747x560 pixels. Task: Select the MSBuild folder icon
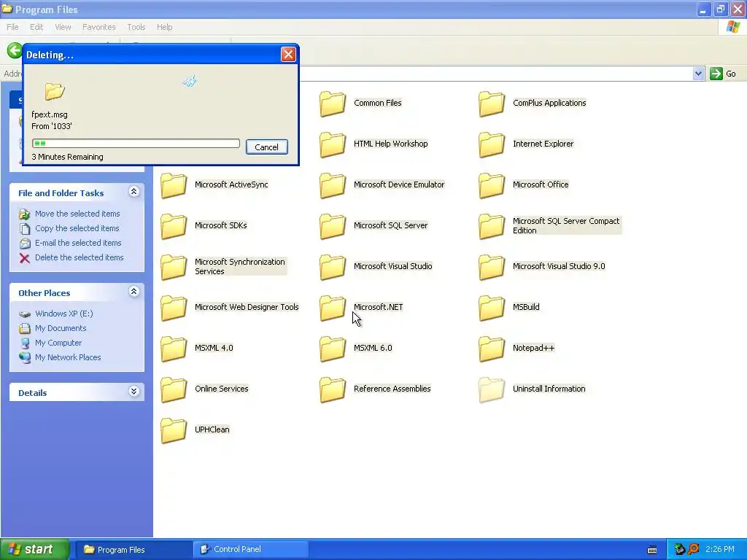(491, 308)
